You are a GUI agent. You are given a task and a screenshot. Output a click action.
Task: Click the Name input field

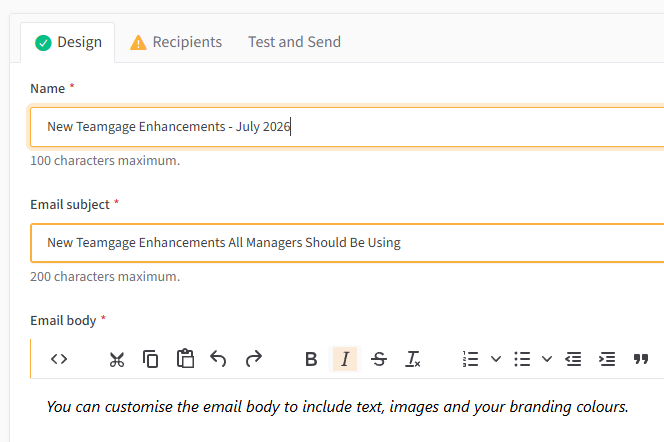[347, 127]
